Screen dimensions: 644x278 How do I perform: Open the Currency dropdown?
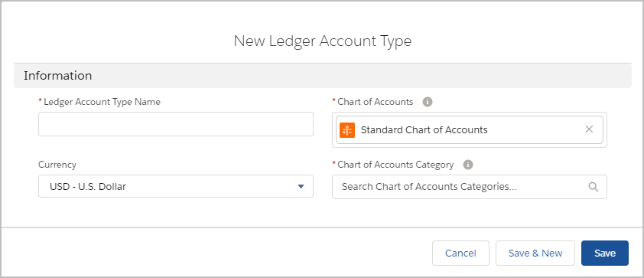click(176, 186)
